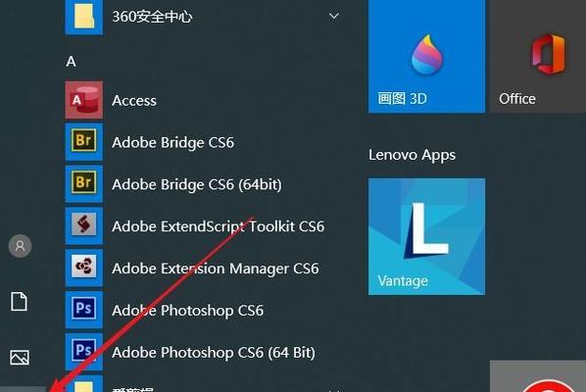Open the Access app icon
The image size is (586, 392).
(83, 100)
